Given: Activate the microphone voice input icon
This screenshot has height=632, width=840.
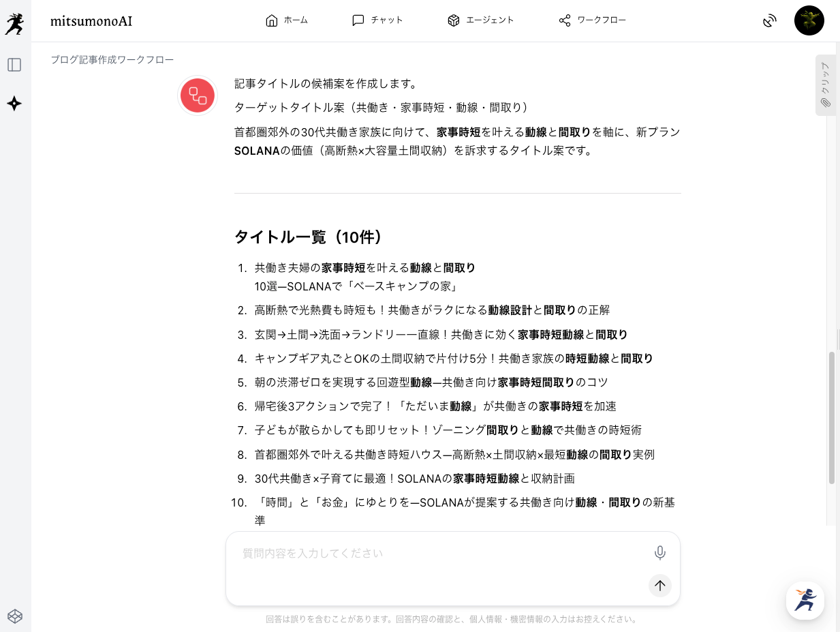Looking at the screenshot, I should coord(659,553).
